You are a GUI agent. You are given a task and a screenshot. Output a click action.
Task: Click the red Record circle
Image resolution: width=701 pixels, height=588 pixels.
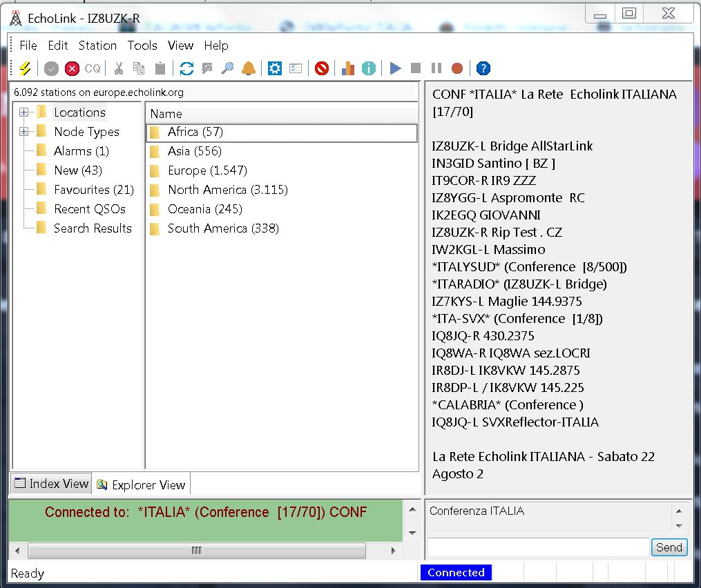(x=457, y=68)
